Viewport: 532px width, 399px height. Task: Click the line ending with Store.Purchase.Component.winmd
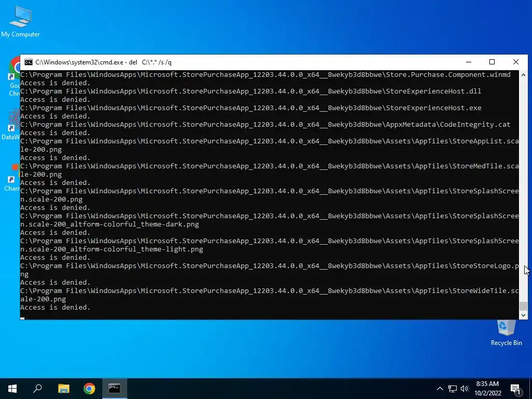pyautogui.click(x=265, y=75)
